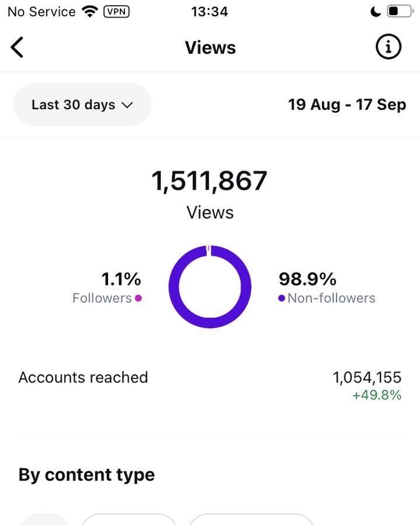Tap the purple donut chart ring
Image resolution: width=420 pixels, height=525 pixels.
(173, 287)
